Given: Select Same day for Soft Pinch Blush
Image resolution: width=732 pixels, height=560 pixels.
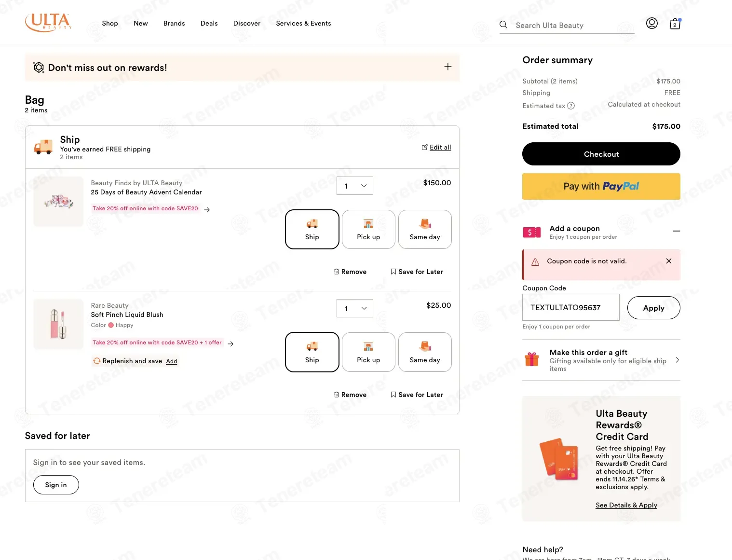Looking at the screenshot, I should tap(425, 352).
